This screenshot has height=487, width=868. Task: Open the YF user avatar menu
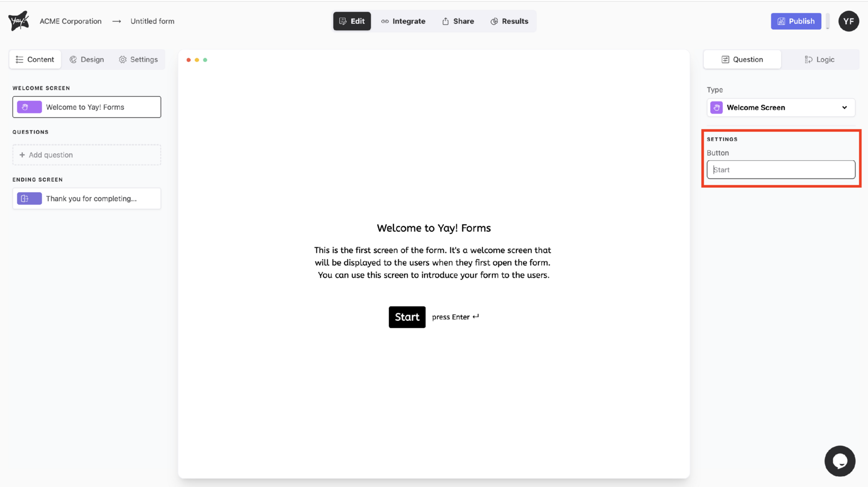click(848, 21)
